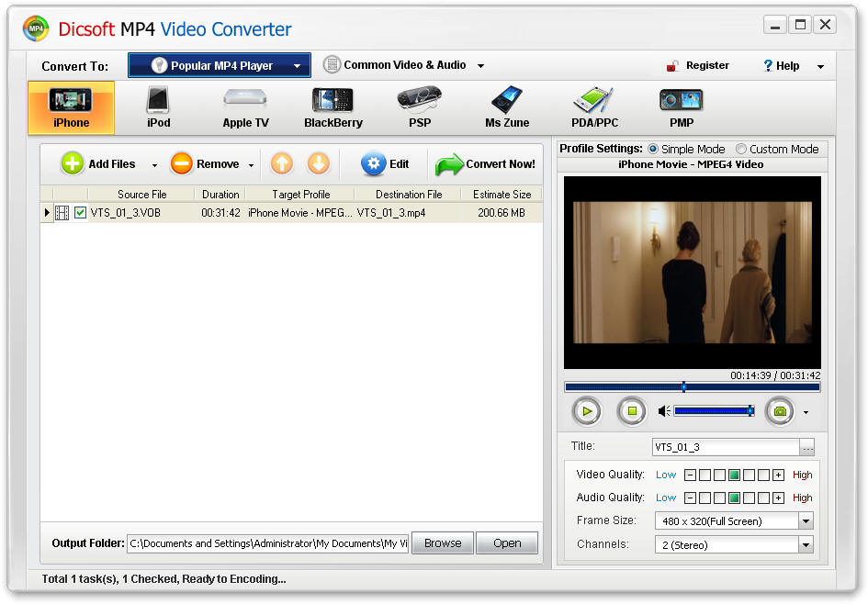Mute the preview audio speaker icon
This screenshot has height=604, width=868.
664,411
